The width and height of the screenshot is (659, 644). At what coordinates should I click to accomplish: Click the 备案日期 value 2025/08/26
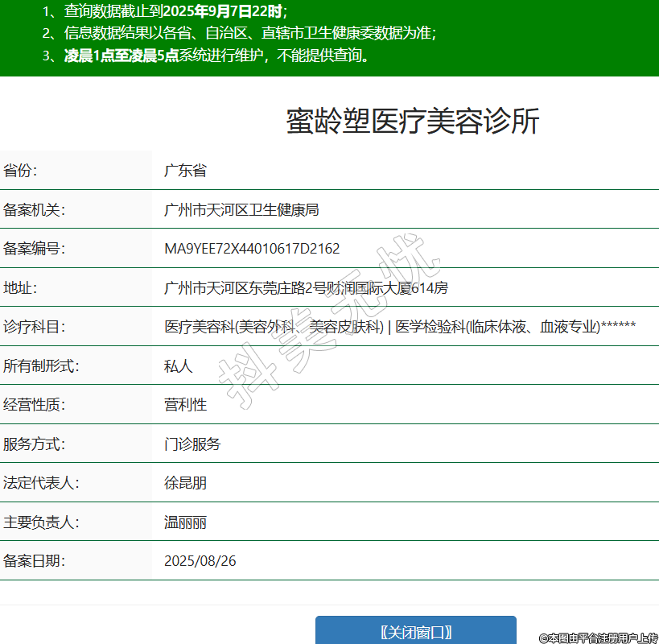tap(200, 561)
